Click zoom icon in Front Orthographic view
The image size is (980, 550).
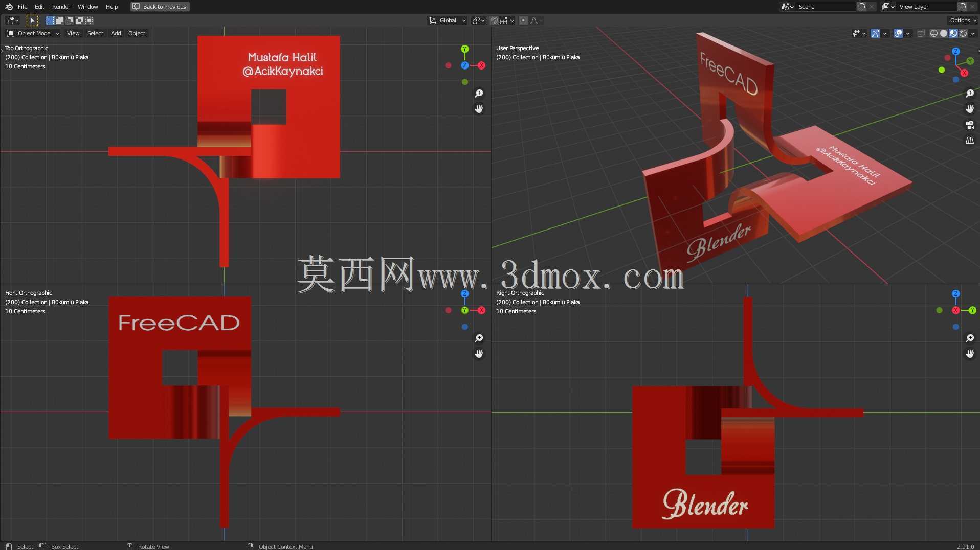[x=479, y=338]
